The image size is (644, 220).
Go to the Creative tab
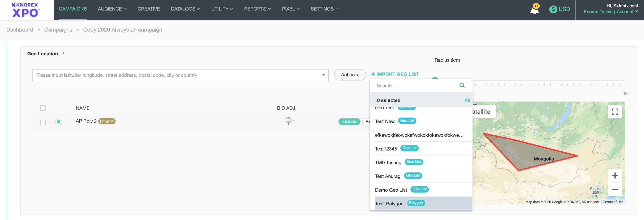tap(149, 9)
